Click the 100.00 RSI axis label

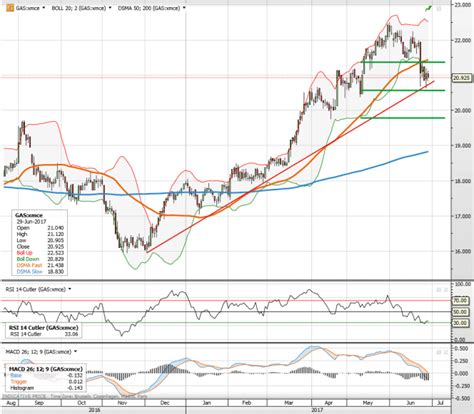462,284
